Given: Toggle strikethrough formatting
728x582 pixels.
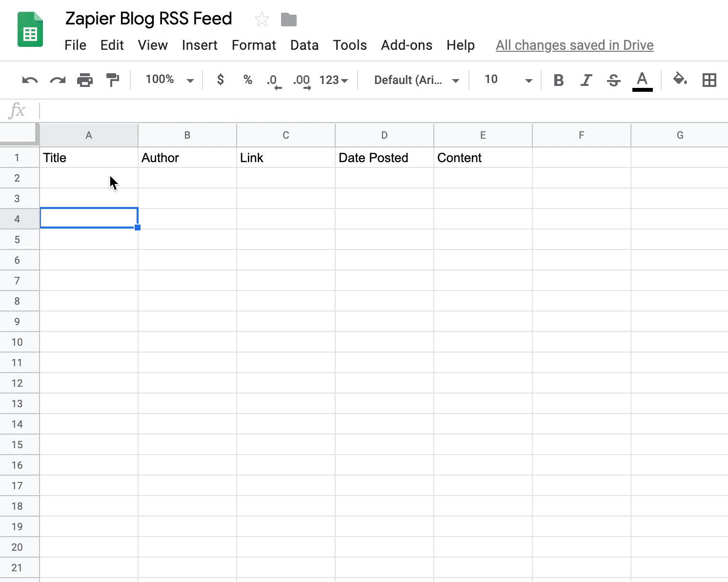Looking at the screenshot, I should tap(613, 80).
